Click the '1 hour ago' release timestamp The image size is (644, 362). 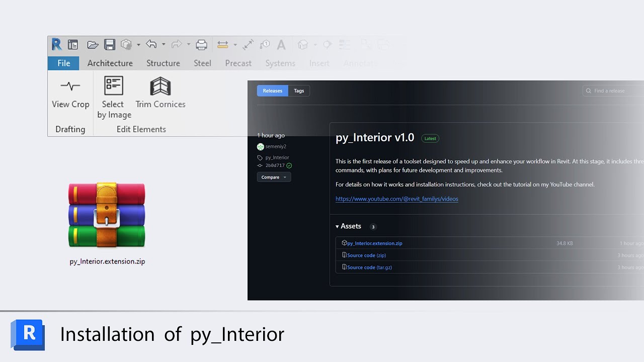pyautogui.click(x=271, y=135)
